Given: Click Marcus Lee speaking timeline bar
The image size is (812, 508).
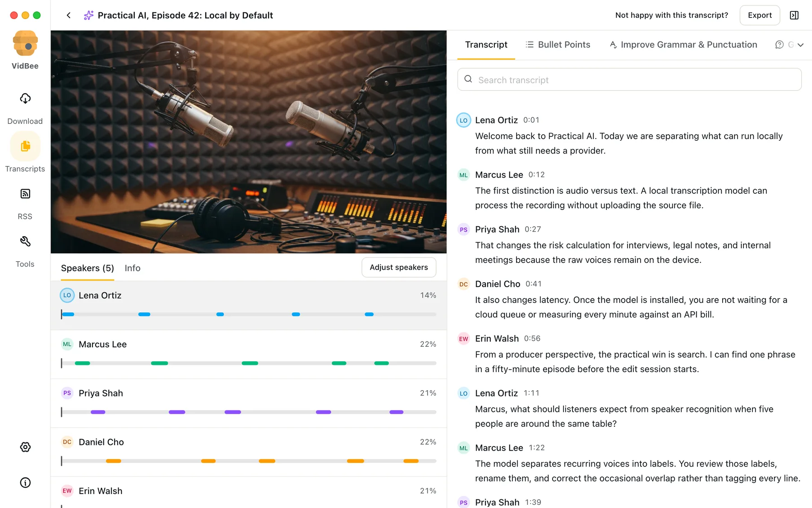Looking at the screenshot, I should click(249, 363).
